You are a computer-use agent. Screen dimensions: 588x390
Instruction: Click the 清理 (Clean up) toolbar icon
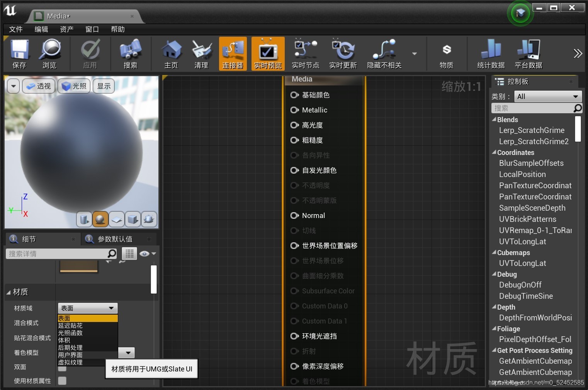point(201,54)
